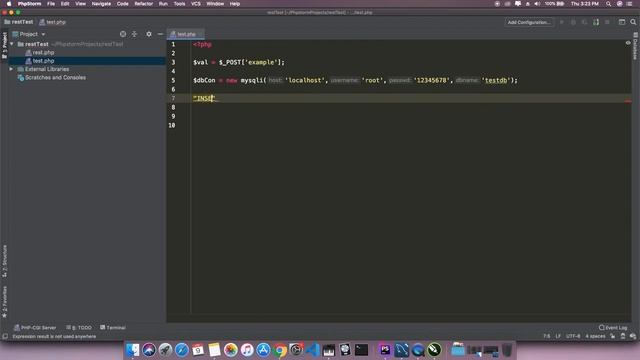The width and height of the screenshot is (640, 360).
Task: Collapse the restTest project folder
Action: click(12, 44)
